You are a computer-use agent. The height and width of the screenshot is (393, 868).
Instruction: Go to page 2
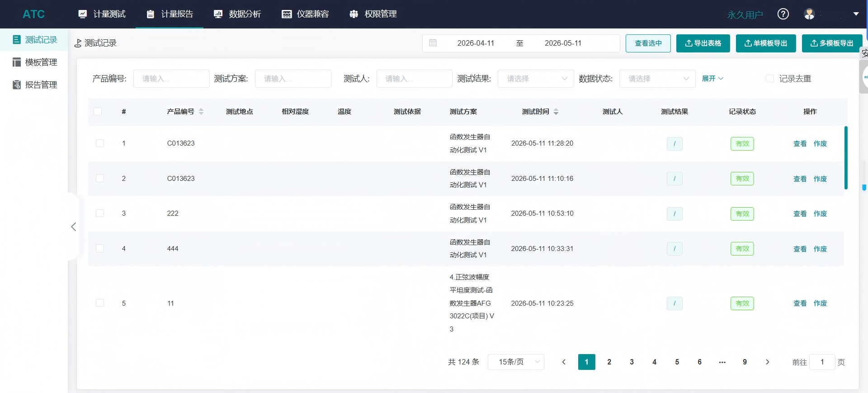point(609,362)
